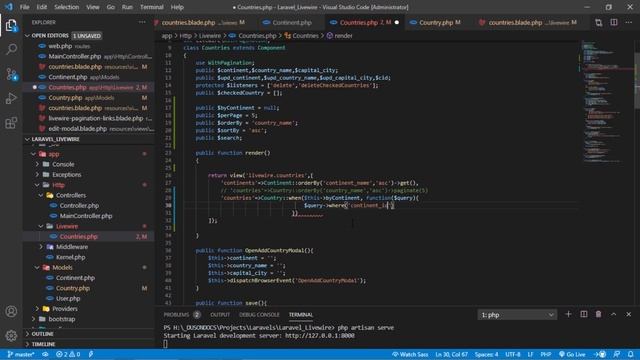Split the terminal panel
Viewport: 640px width, 360px height.
point(584,314)
